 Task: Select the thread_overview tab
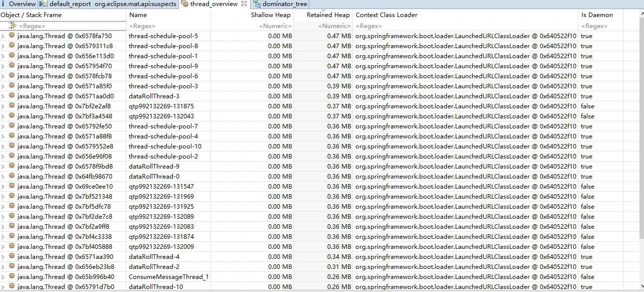214,4
